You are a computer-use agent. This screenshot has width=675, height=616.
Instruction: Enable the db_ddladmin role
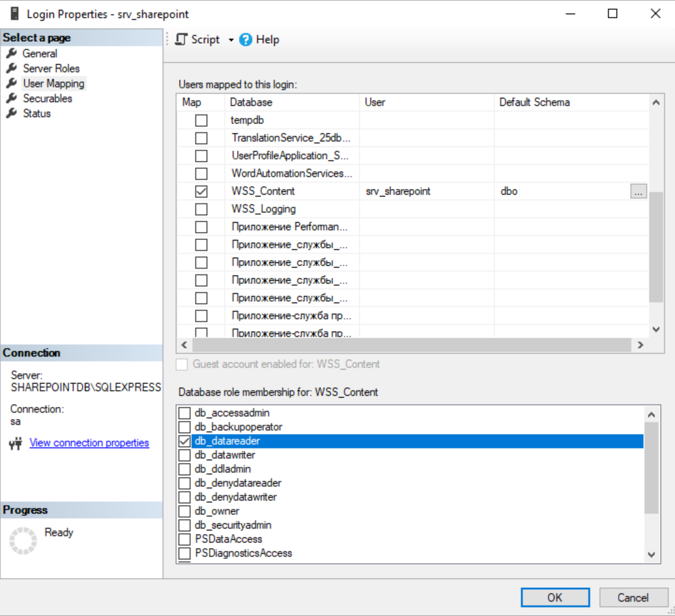pos(185,469)
